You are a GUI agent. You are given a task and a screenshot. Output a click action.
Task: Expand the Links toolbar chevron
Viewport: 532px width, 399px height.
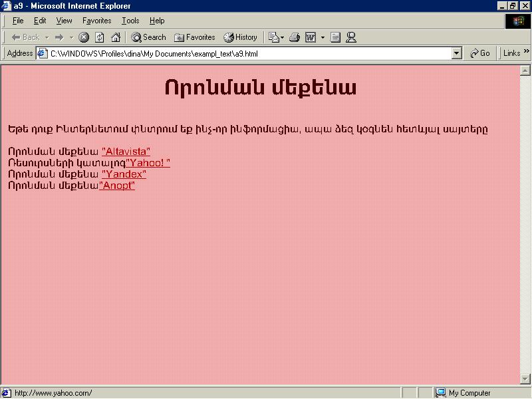527,53
